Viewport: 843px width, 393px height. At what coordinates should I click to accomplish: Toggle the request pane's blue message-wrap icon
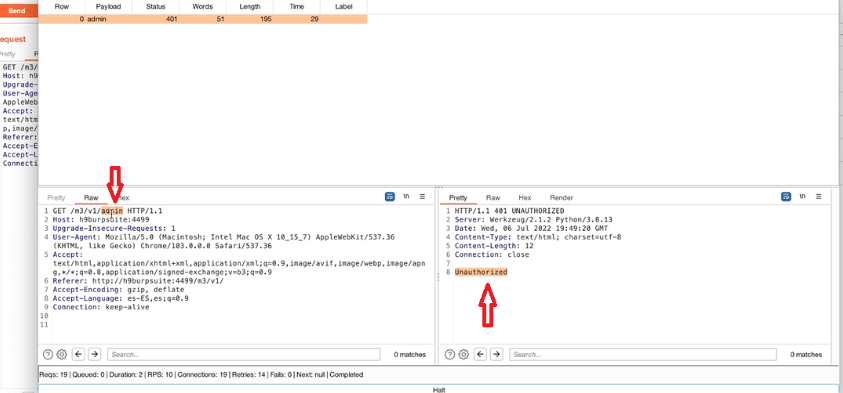[x=390, y=197]
